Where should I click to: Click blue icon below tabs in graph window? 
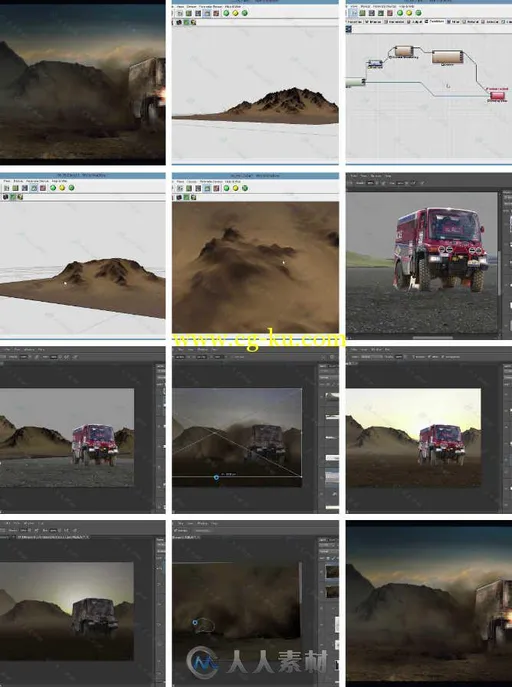click(x=349, y=29)
